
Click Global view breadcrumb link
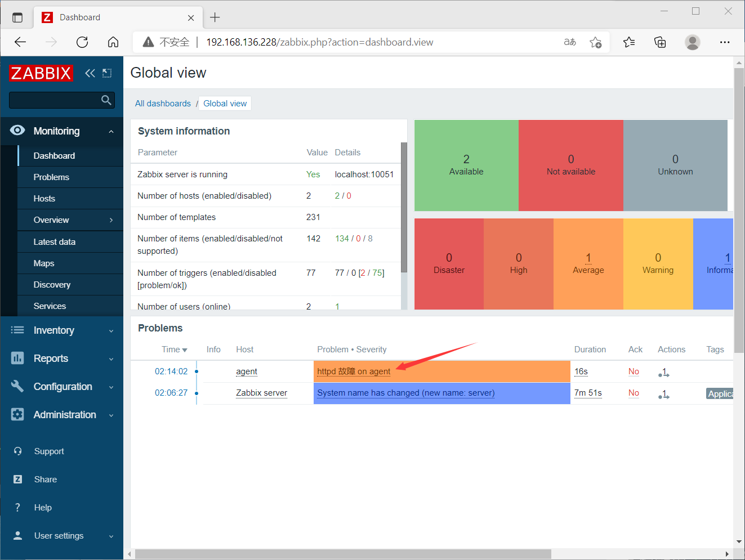coord(225,104)
